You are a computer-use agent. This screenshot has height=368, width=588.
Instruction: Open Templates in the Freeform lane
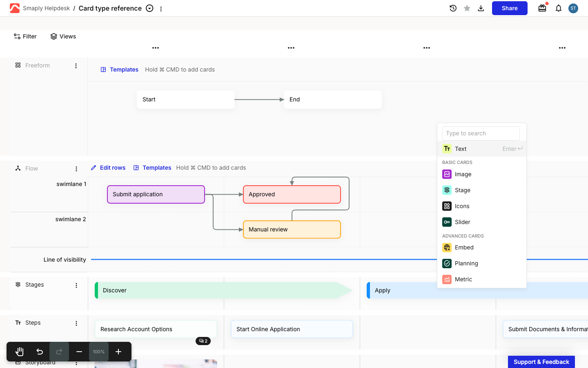(120, 70)
